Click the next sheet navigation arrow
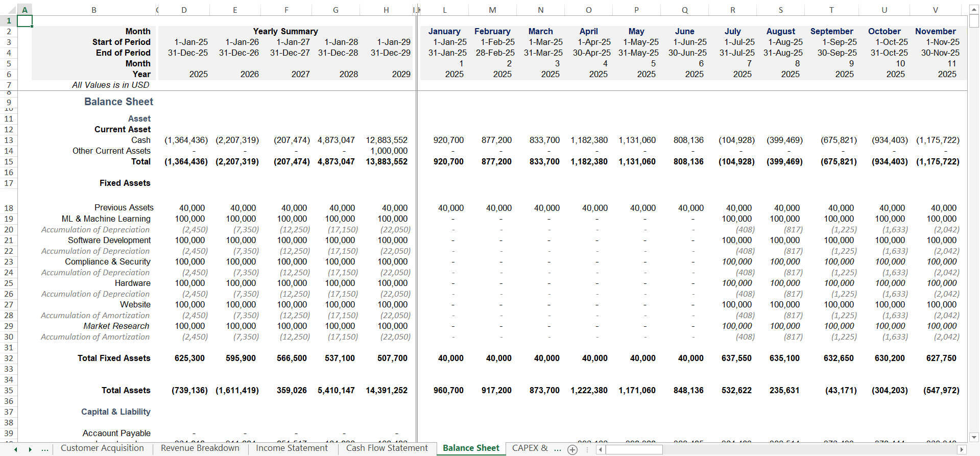980x456 pixels. [x=30, y=449]
